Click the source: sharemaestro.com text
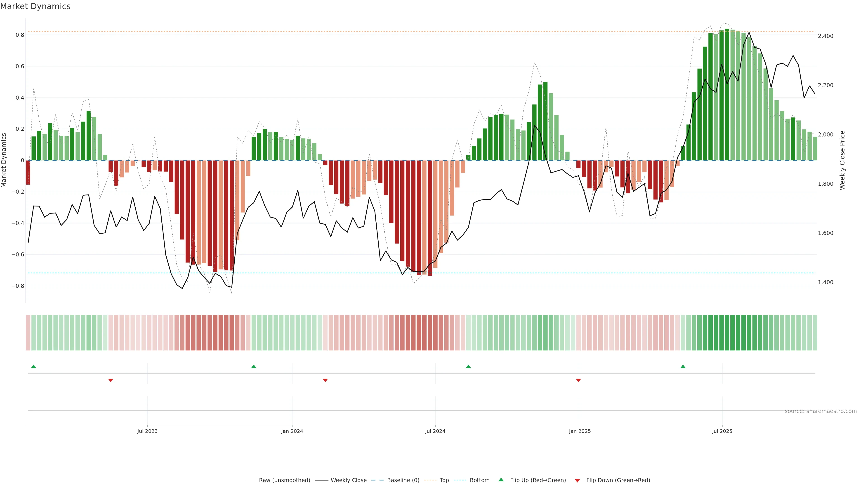The image size is (868, 488). click(x=821, y=411)
